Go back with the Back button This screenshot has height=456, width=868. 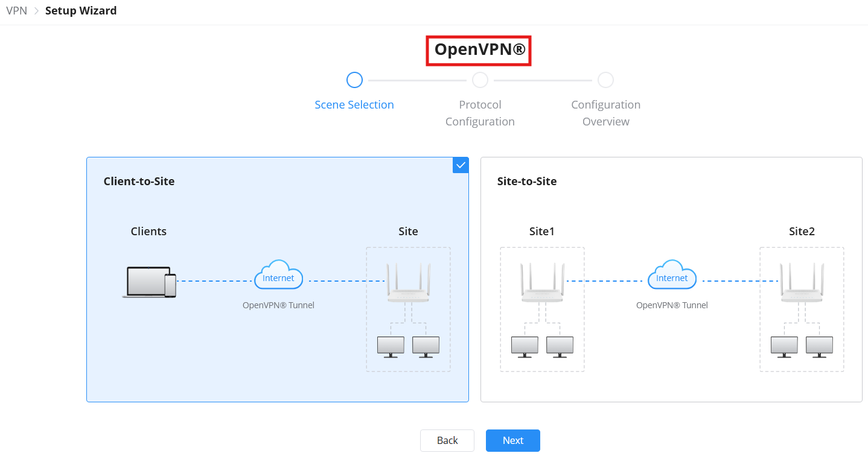(447, 440)
